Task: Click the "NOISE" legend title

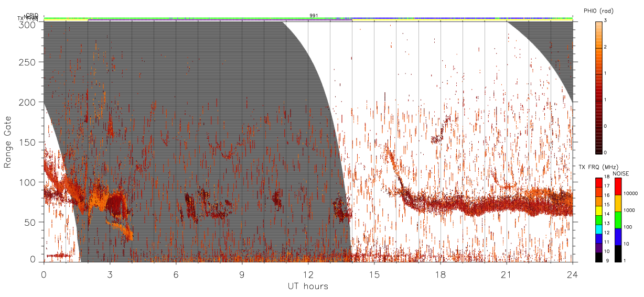Action: [x=621, y=173]
